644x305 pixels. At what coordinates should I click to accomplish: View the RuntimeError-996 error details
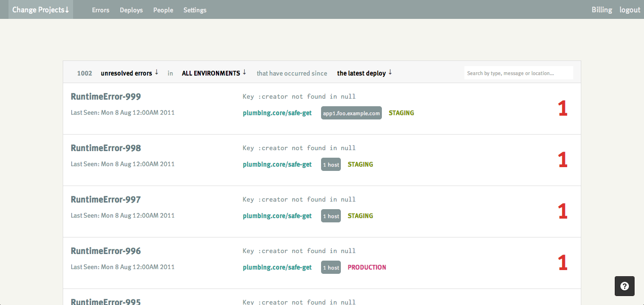(106, 251)
